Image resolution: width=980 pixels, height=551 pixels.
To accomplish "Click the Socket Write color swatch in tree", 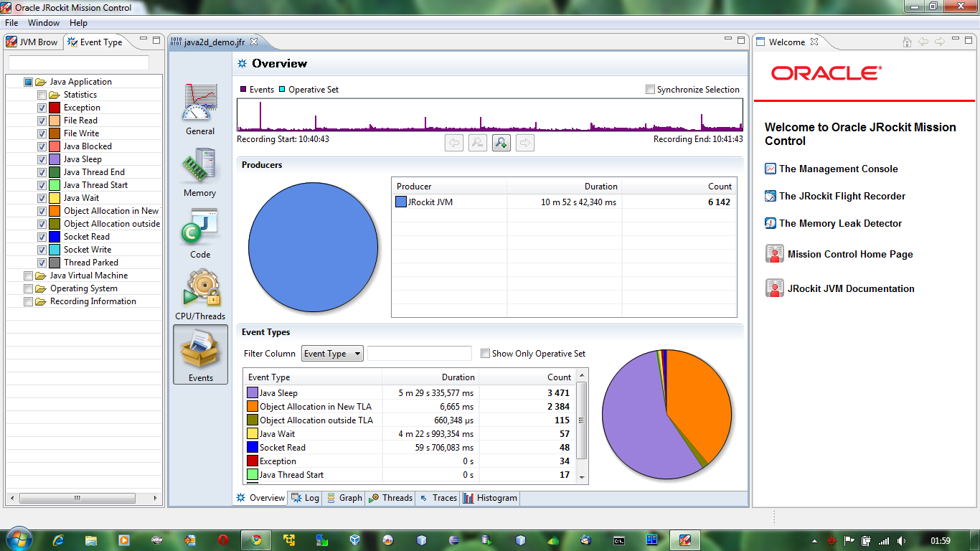I will point(55,250).
